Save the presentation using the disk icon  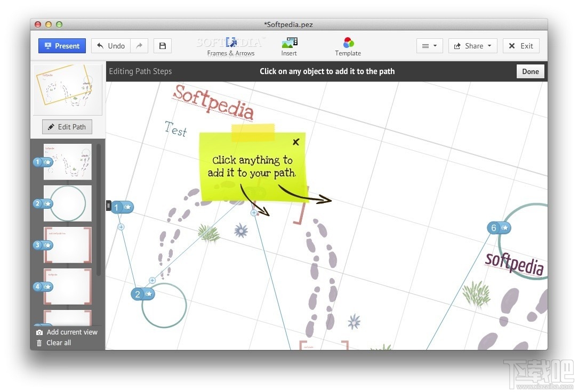tap(162, 46)
